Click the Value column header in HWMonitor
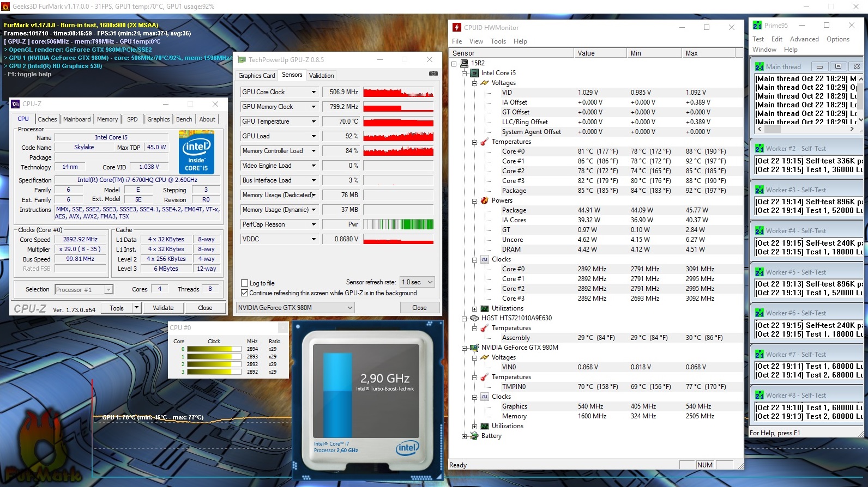 [x=600, y=53]
